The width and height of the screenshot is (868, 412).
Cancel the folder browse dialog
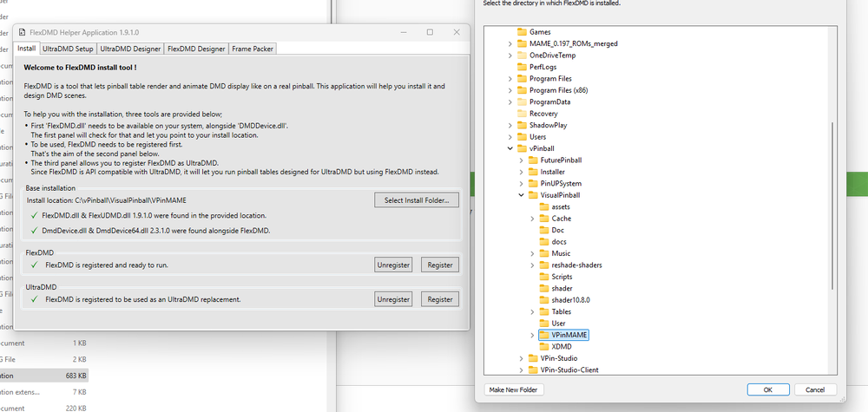815,389
